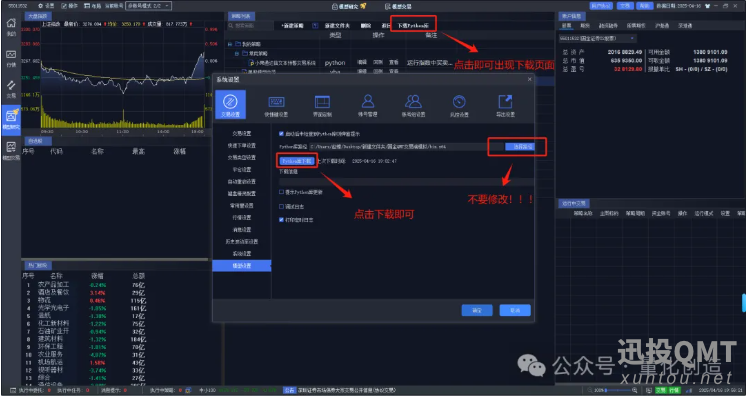This screenshot has width=747, height=397.
Task: Select 快速下单设置 in the settings side list
Action: pyautogui.click(x=242, y=145)
